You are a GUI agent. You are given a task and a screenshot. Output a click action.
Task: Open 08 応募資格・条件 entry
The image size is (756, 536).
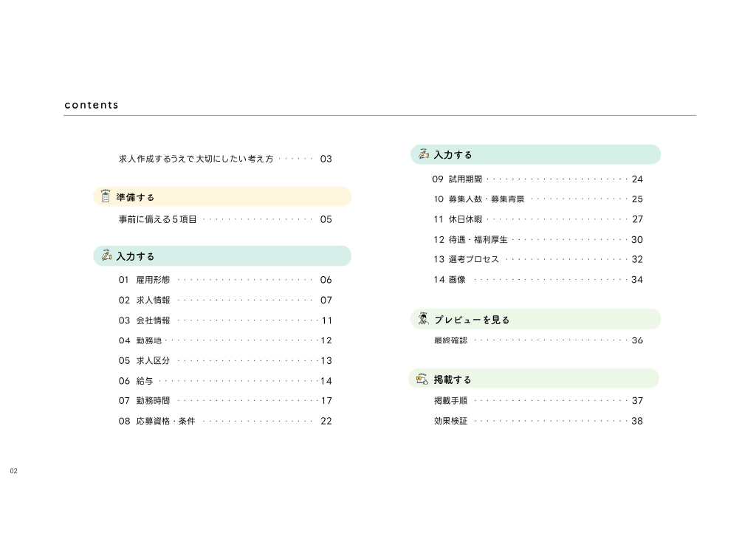click(x=225, y=421)
